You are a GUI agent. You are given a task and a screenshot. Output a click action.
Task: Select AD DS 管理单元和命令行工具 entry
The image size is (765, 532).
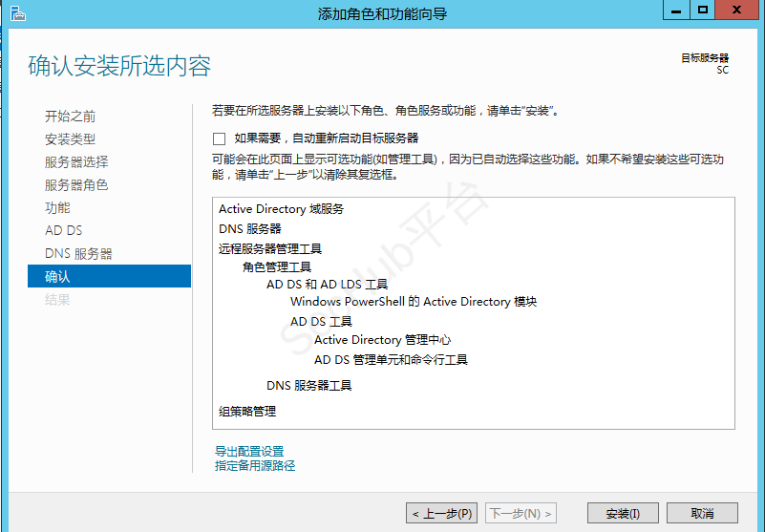click(392, 360)
